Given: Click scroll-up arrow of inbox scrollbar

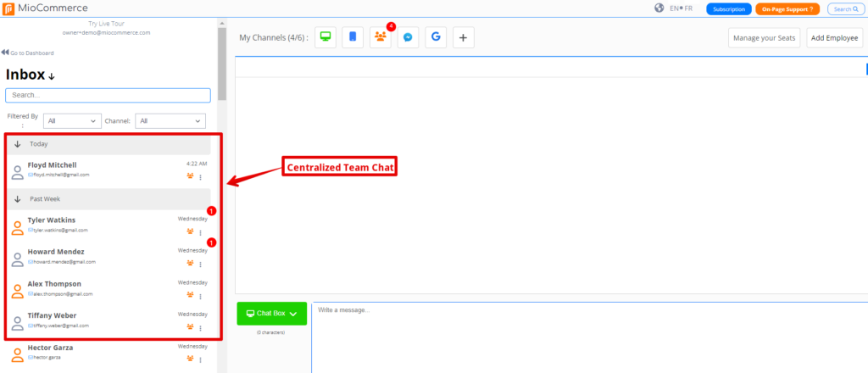Looking at the screenshot, I should coord(222,23).
